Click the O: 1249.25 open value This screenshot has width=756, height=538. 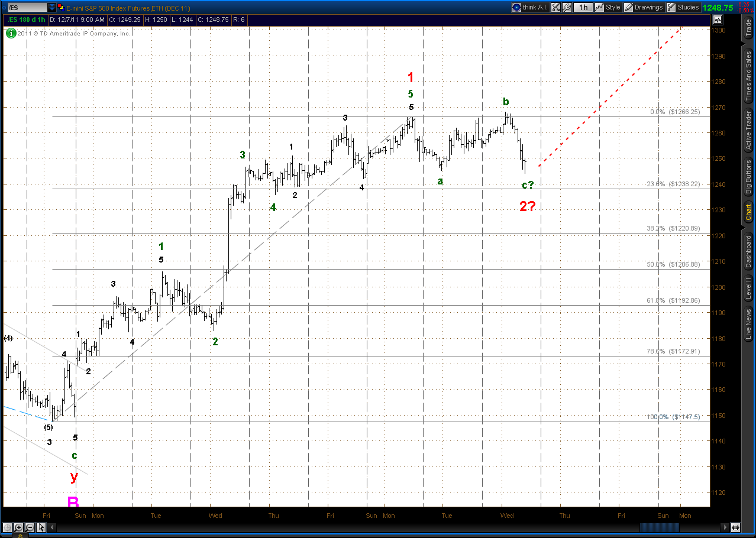coord(125,20)
